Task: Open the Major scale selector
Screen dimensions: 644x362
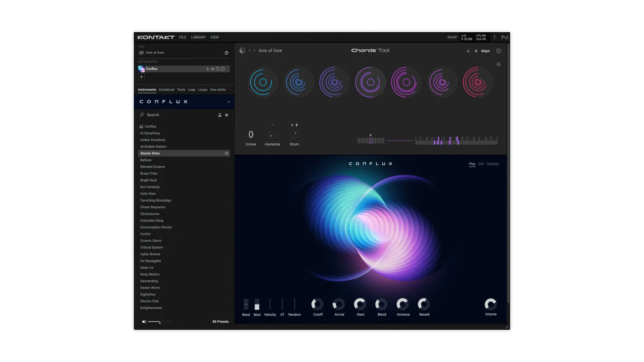Action: [486, 51]
